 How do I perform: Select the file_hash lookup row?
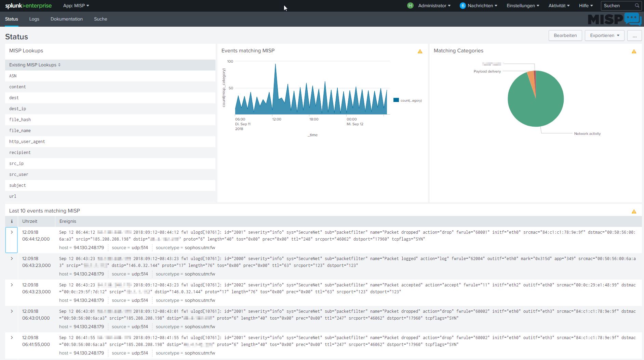(110, 120)
